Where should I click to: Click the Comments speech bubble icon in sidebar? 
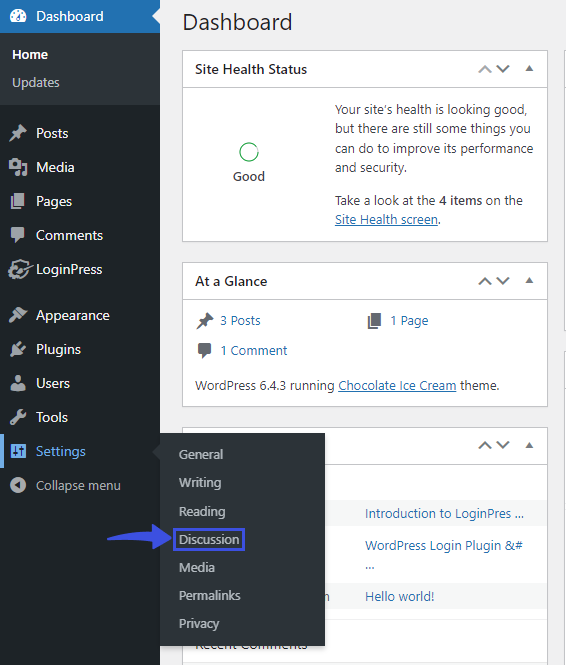pyautogui.click(x=18, y=235)
